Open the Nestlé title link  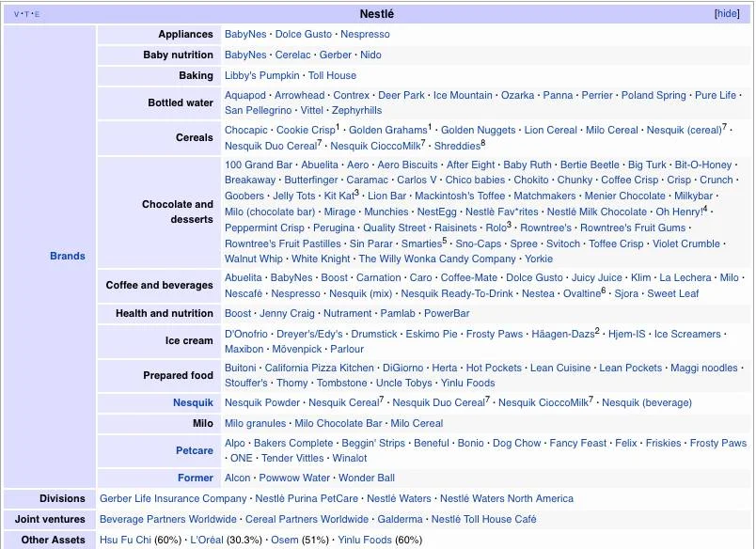point(376,14)
